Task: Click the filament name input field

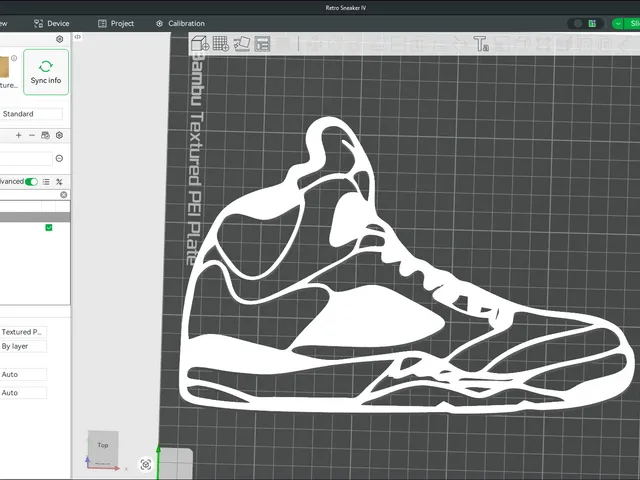Action: coord(26,158)
